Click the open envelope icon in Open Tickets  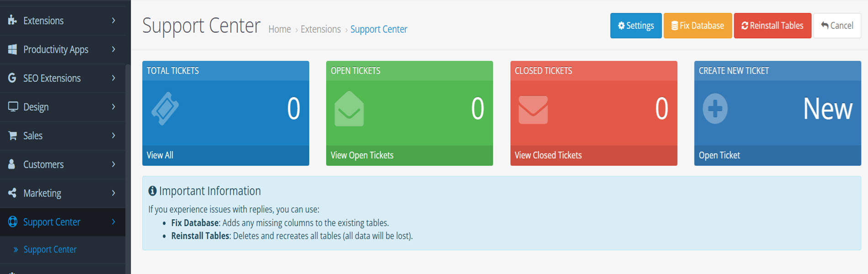349,109
